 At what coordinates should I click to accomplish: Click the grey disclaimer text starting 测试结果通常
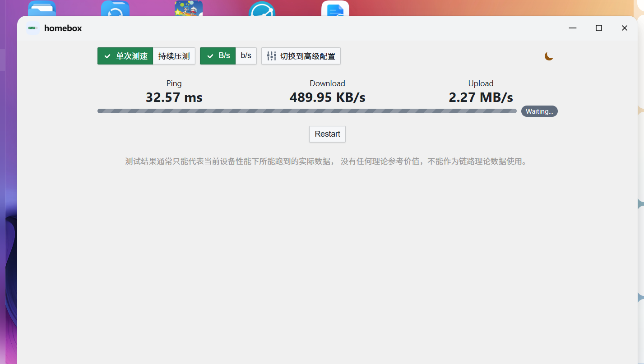326,161
